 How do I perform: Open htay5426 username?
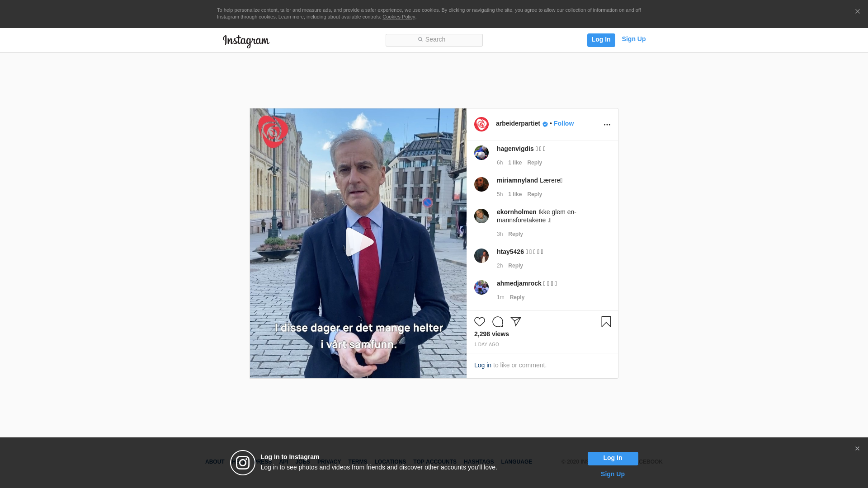pos(510,252)
